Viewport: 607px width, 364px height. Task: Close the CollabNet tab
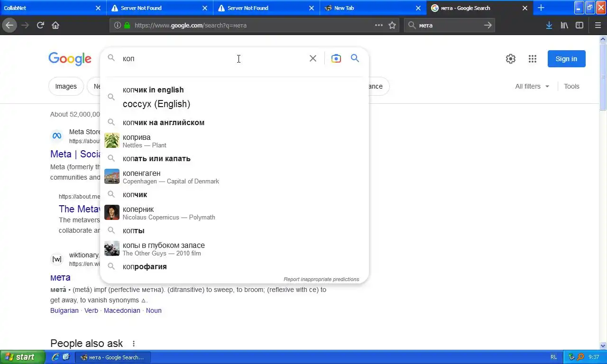coord(98,8)
